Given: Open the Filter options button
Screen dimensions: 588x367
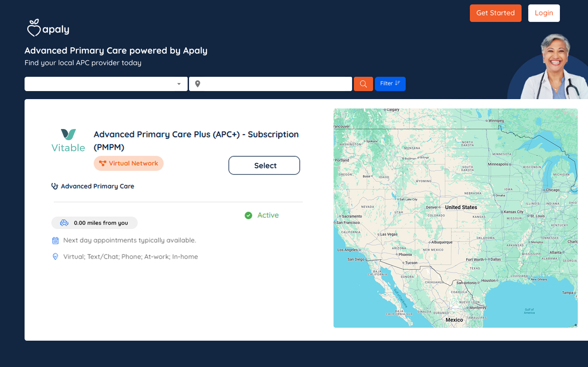Looking at the screenshot, I should tap(390, 84).
